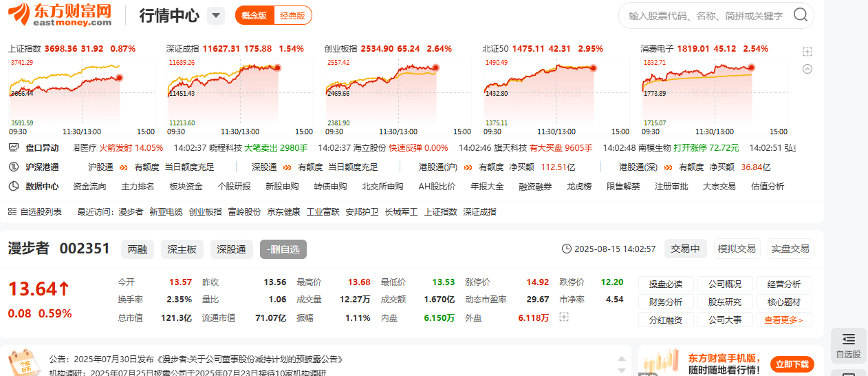Click the 数据中心 eye icon
Screen dimensions: 868x376
(x=13, y=186)
